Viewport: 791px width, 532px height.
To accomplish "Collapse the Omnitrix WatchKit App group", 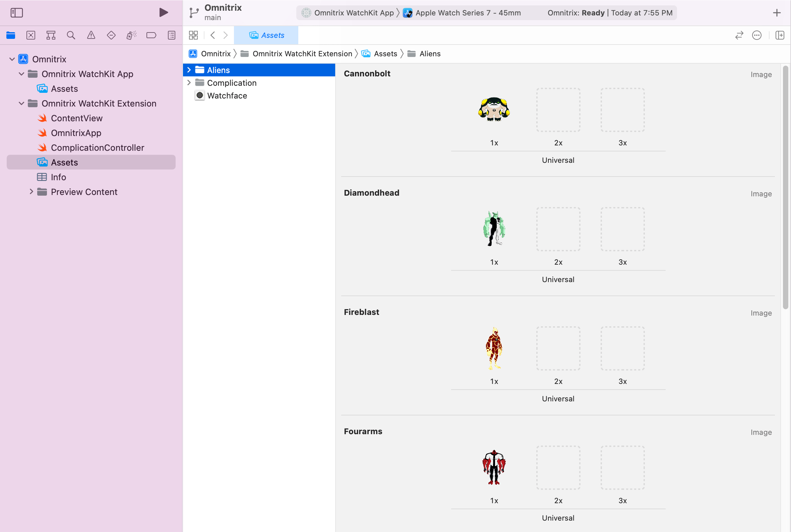I will pos(21,74).
